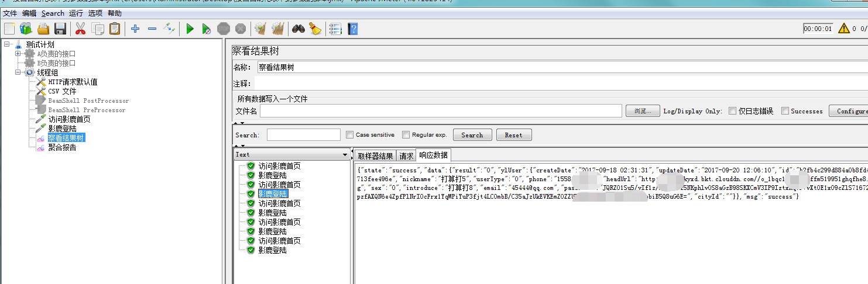868x284 pixels.
Task: Collapse the 线程组 tree node
Action: (x=18, y=72)
